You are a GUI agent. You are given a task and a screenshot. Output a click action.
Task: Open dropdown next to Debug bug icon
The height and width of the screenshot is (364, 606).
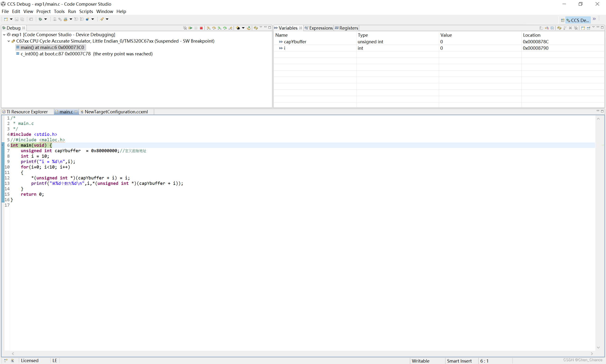click(46, 19)
